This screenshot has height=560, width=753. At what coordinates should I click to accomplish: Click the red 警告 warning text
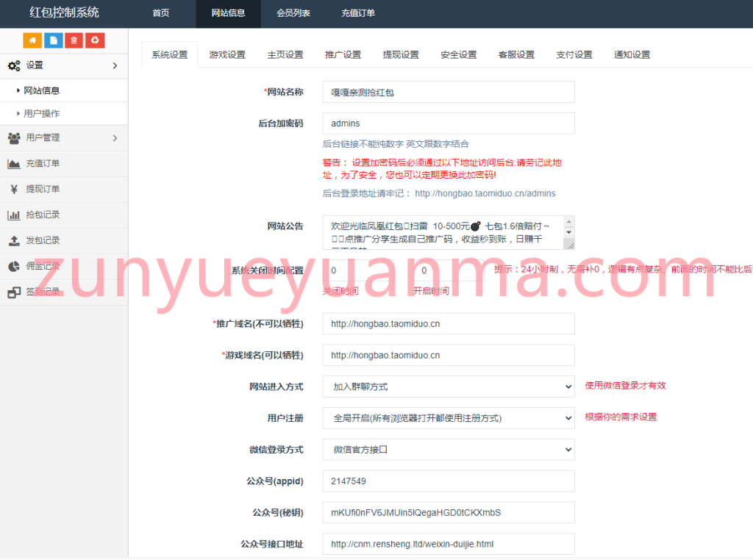point(442,169)
